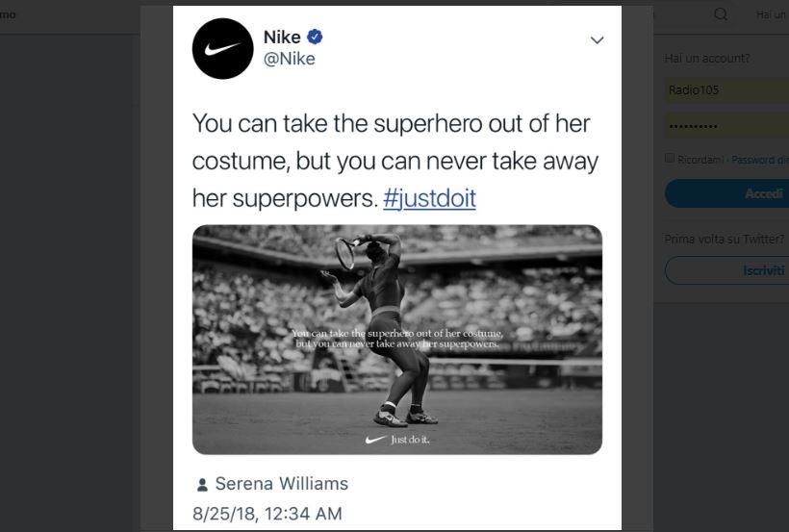Click the Nike account display name
The width and height of the screenshot is (789, 532).
(282, 38)
